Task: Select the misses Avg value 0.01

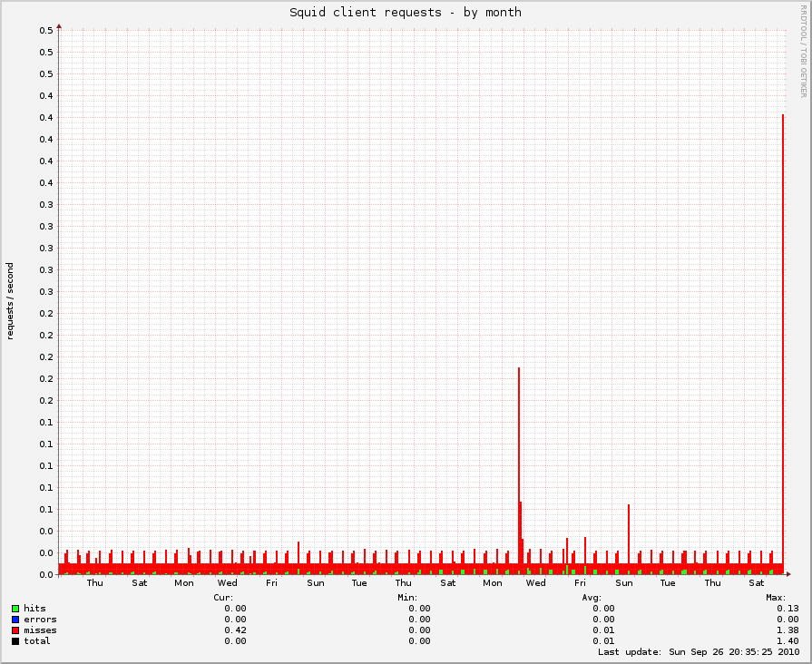Action: click(604, 630)
